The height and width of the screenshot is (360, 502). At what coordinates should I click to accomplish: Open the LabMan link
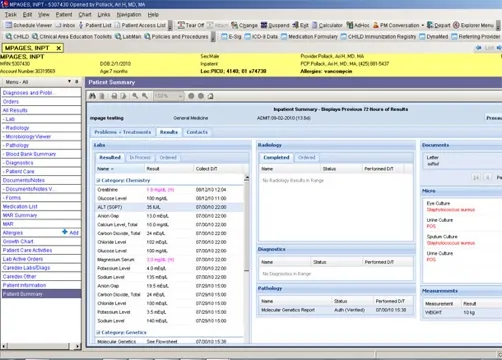pos(128,37)
